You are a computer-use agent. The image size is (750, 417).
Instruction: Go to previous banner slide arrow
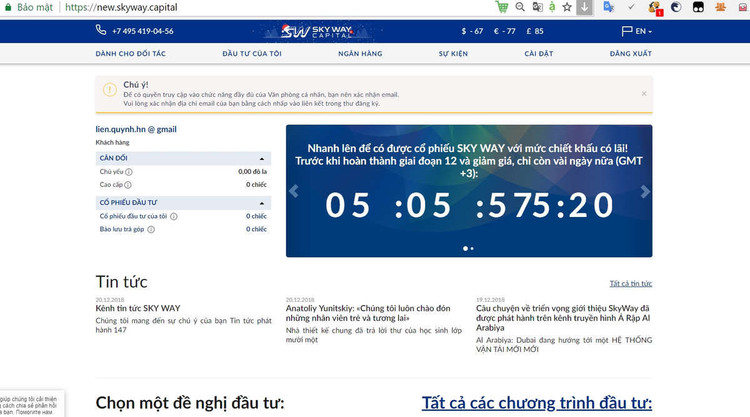pyautogui.click(x=294, y=191)
